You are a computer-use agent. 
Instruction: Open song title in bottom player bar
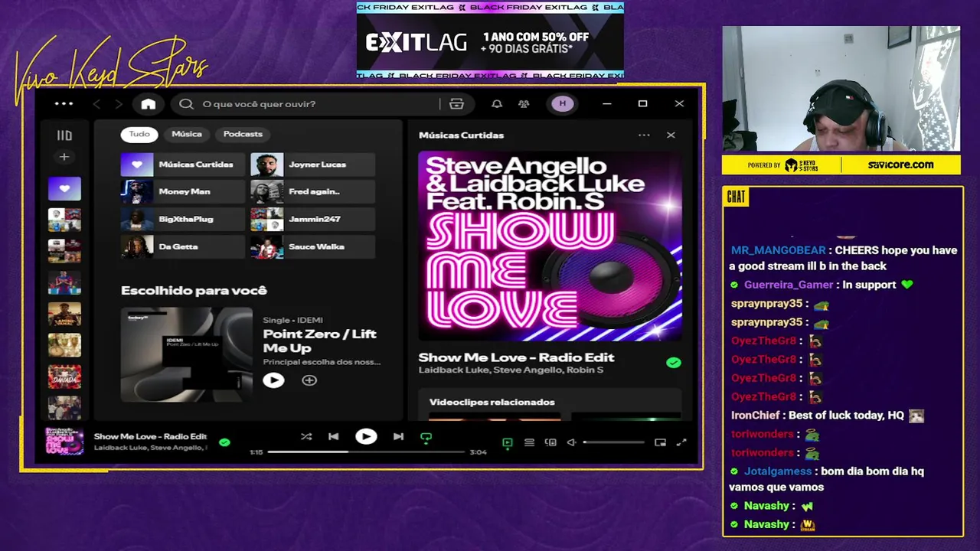coord(150,436)
